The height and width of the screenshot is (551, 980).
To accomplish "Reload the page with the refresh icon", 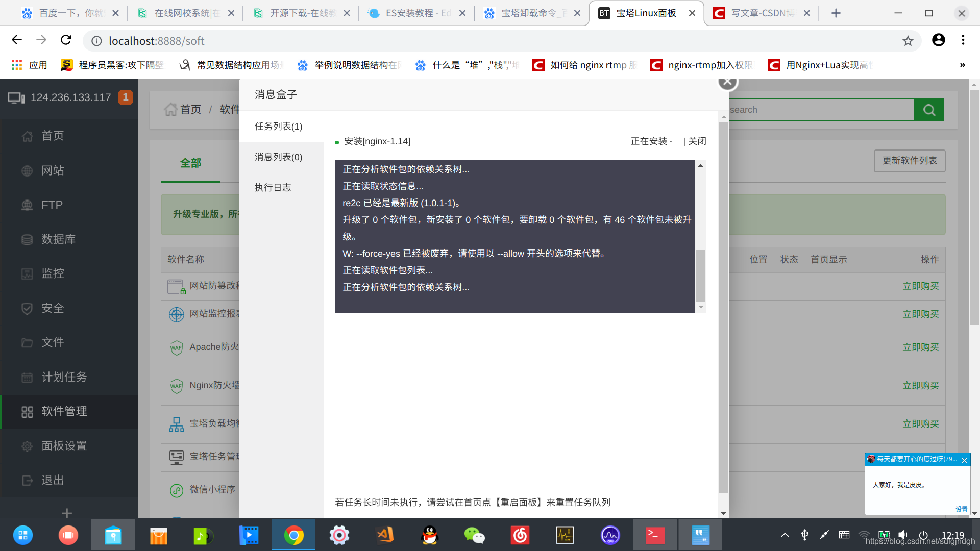I will click(x=66, y=40).
